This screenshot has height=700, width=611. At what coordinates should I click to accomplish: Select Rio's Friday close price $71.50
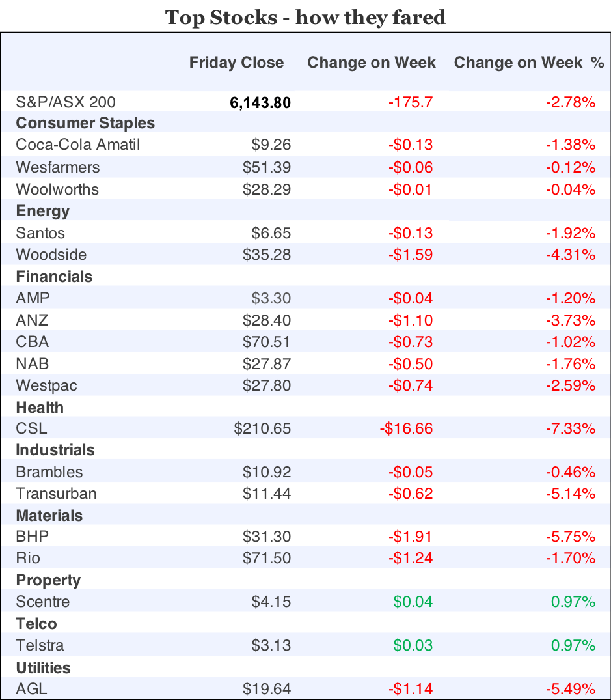pyautogui.click(x=267, y=558)
